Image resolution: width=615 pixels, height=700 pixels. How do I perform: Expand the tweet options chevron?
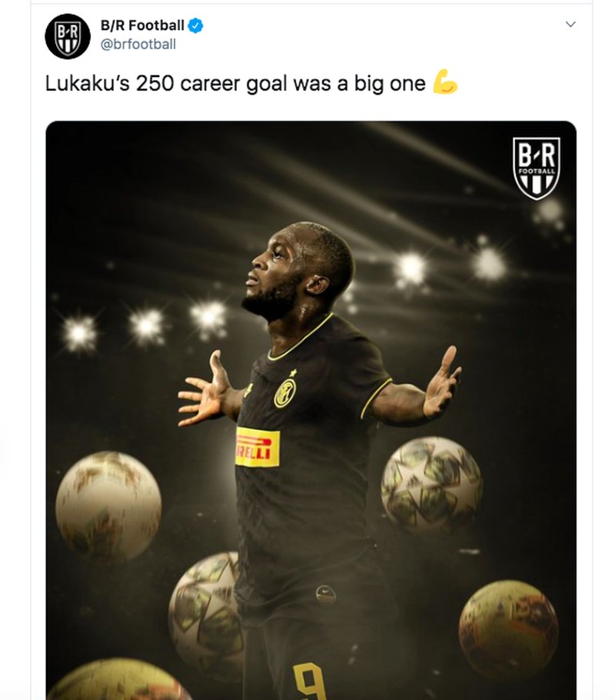click(570, 24)
